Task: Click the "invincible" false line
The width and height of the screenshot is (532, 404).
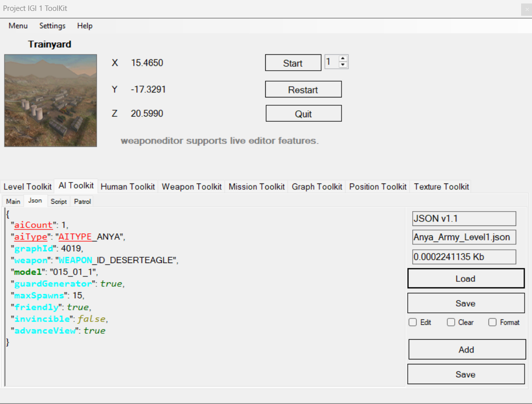Action: (x=59, y=319)
